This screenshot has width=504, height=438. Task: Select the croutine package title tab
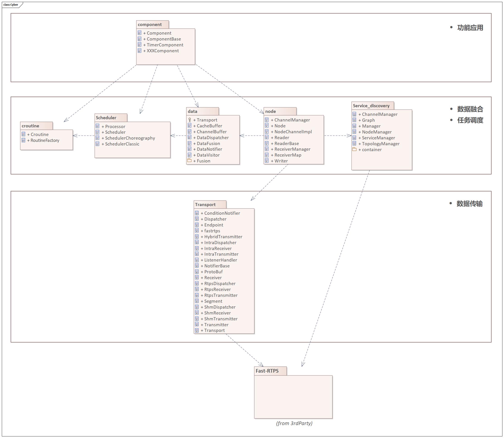36,126
